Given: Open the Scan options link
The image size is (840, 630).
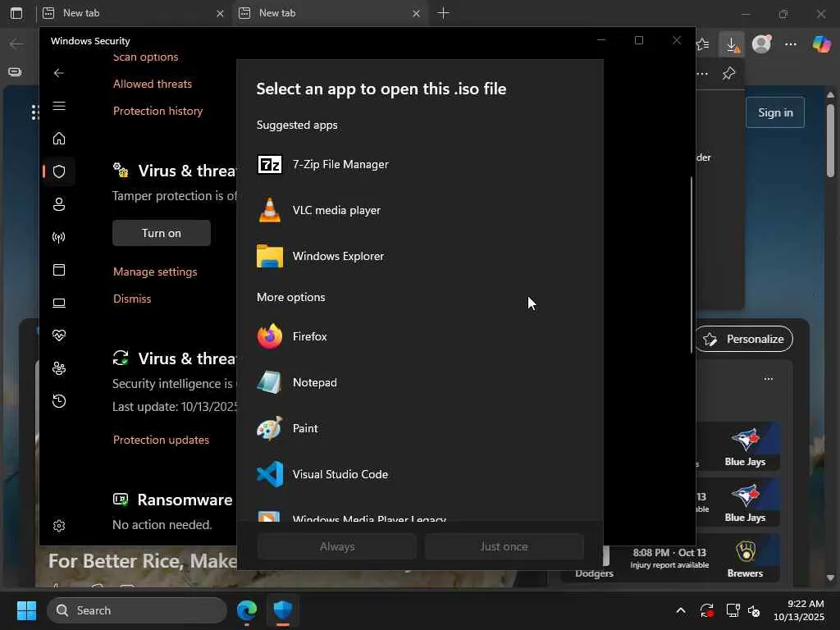Looking at the screenshot, I should tap(145, 57).
